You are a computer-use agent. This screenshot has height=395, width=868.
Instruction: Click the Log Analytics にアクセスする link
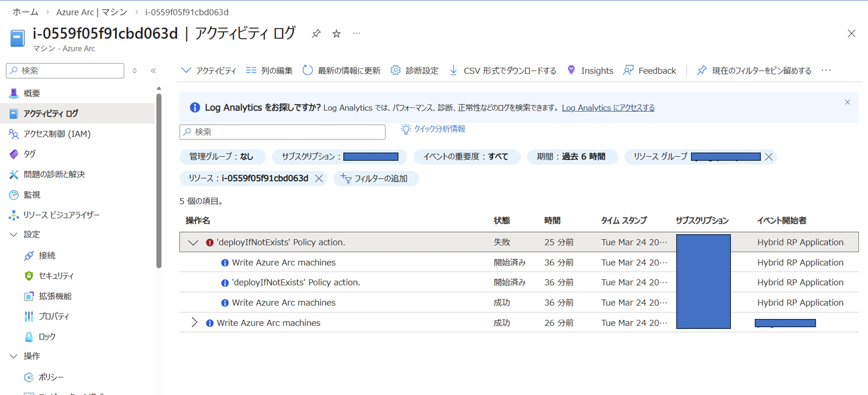pyautogui.click(x=608, y=108)
